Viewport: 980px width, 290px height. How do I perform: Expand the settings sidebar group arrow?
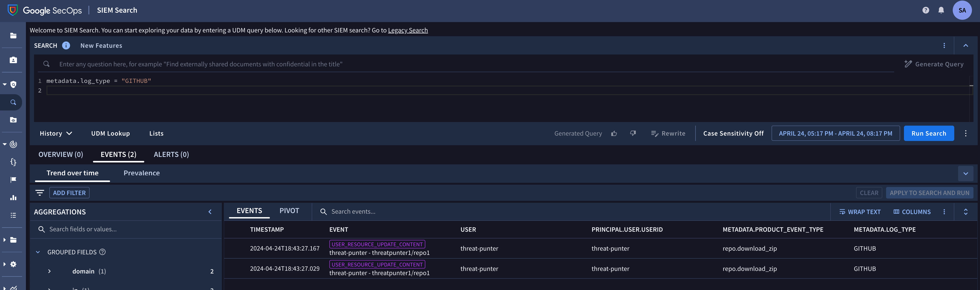[5, 264]
